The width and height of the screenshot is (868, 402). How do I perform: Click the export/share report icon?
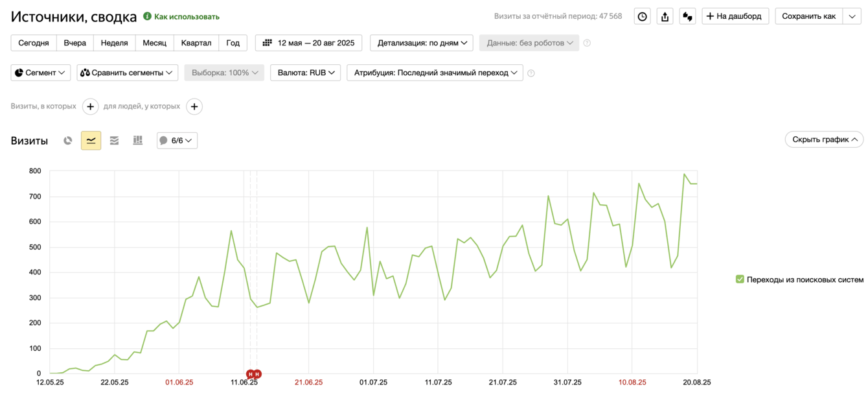pos(665,17)
